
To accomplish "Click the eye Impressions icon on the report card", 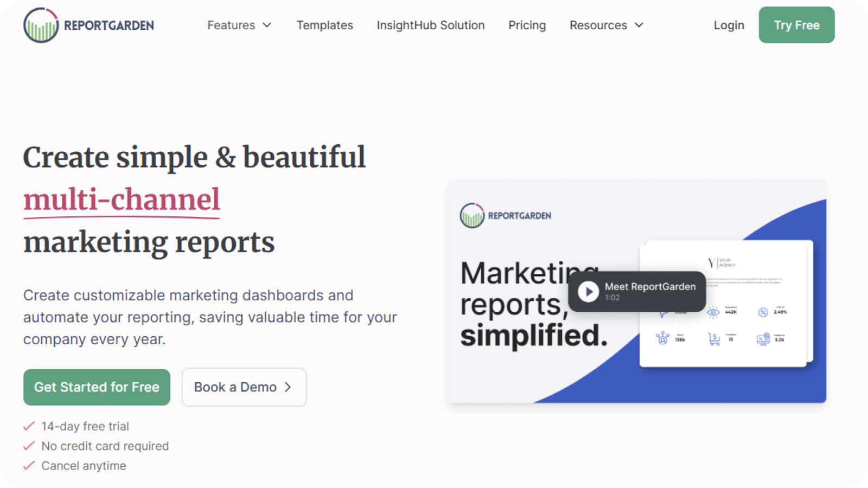I will 712,312.
